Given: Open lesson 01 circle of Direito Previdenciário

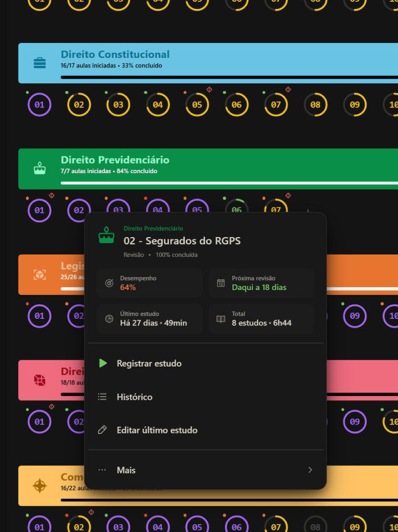Looking at the screenshot, I should coord(39,210).
